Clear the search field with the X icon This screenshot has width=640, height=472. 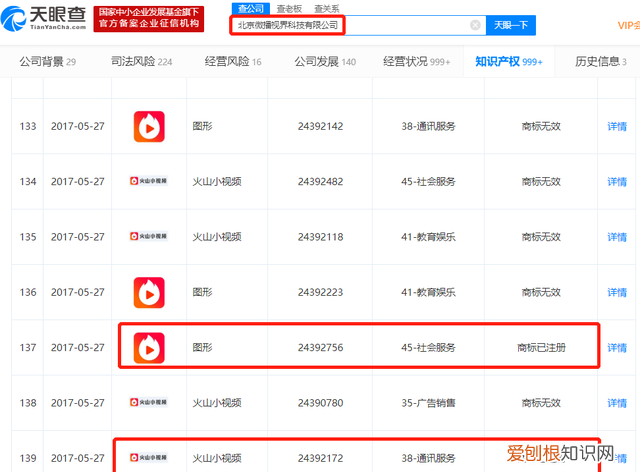click(x=475, y=25)
